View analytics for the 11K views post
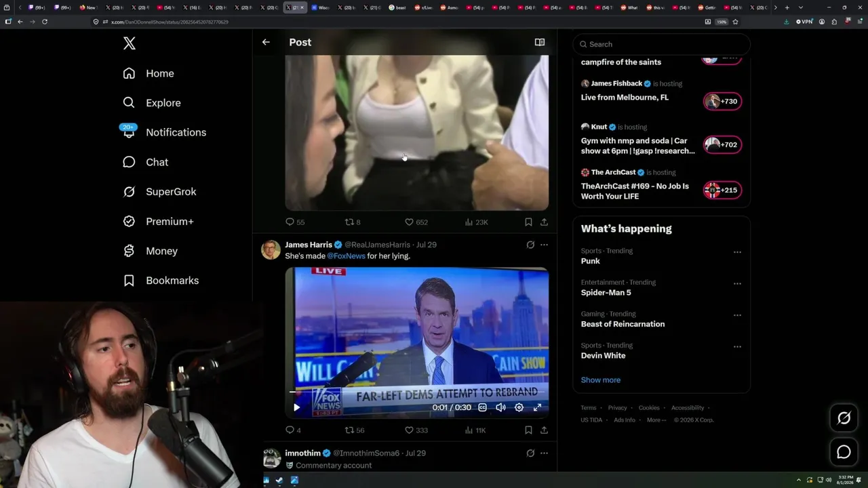 click(475, 430)
